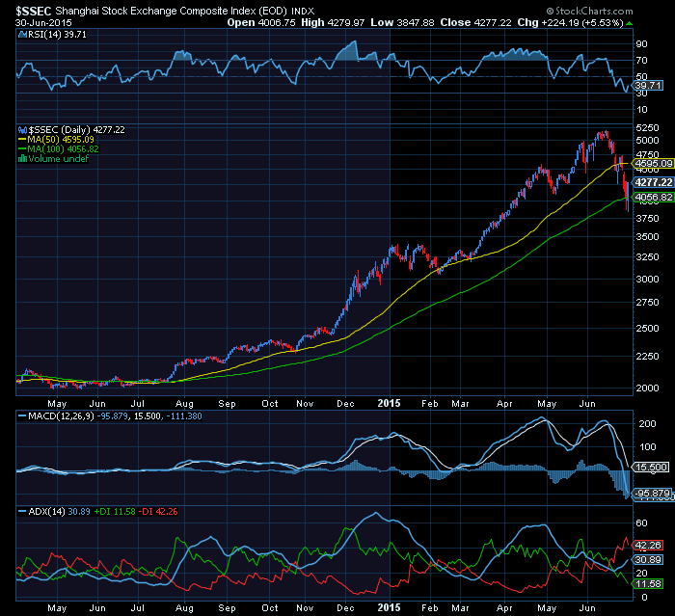Click the INDX exchange label
This screenshot has height=616, width=675.
point(303,12)
